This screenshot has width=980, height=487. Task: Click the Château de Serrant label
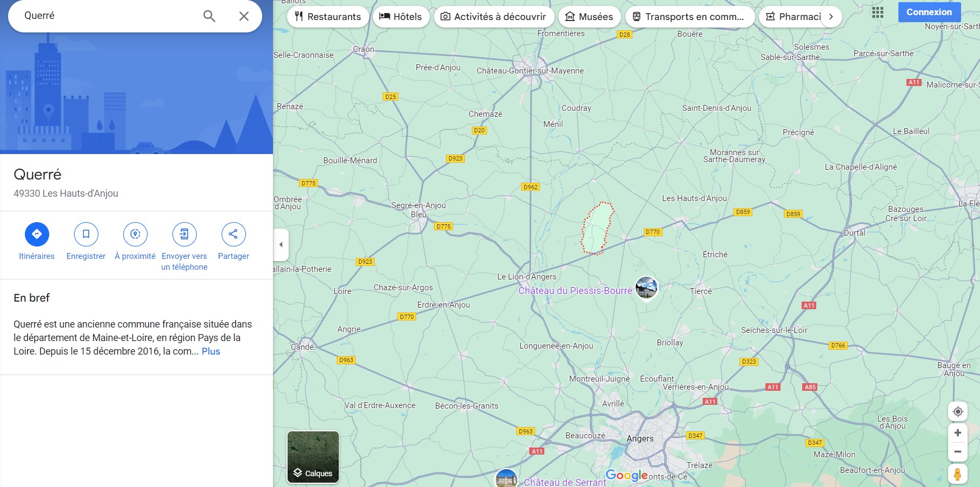[565, 482]
